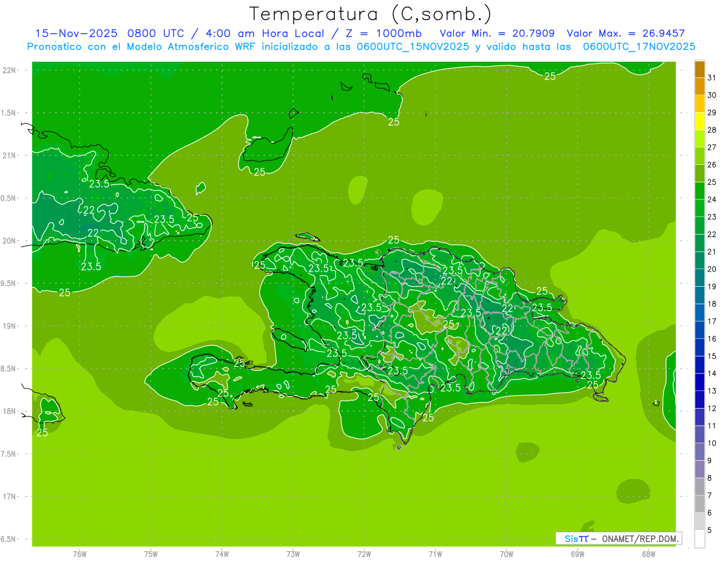Click the 17N latitude axis label
The image size is (728, 562).
(10, 497)
